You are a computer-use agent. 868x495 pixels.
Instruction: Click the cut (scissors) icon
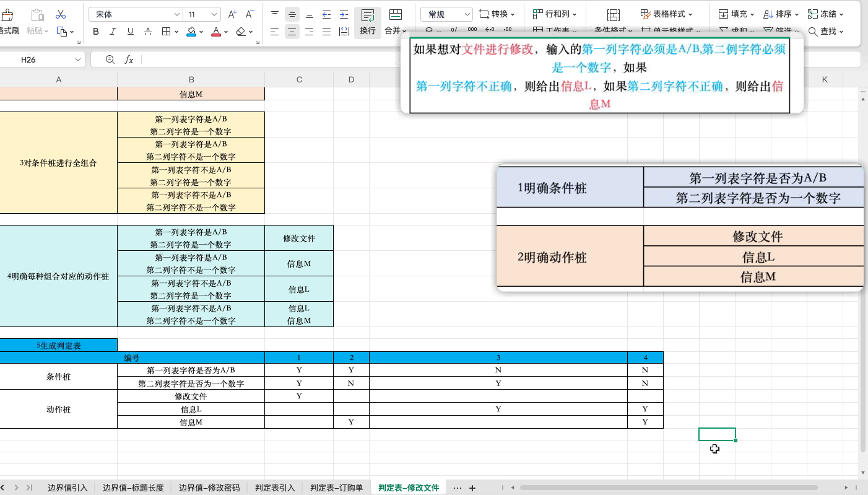click(60, 13)
